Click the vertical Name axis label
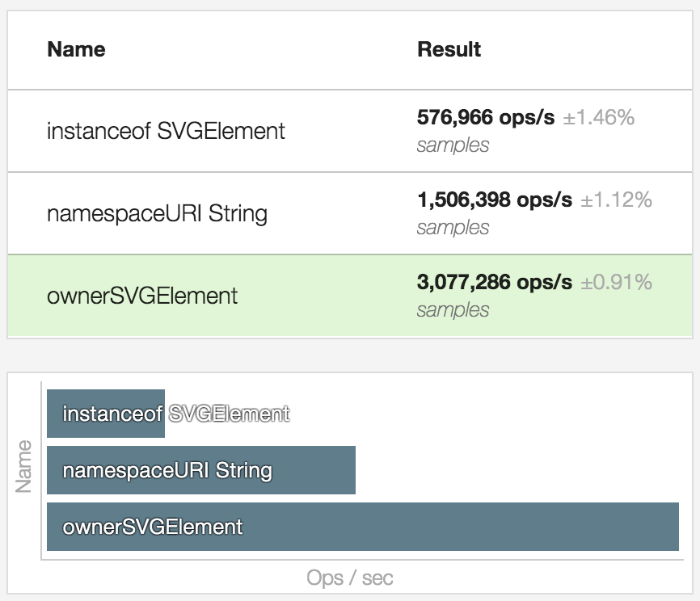The height and width of the screenshot is (601, 700). (x=23, y=466)
